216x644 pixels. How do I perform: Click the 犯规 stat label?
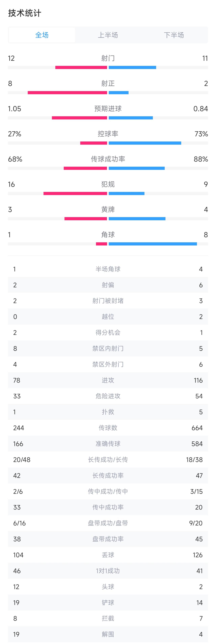coord(108,184)
